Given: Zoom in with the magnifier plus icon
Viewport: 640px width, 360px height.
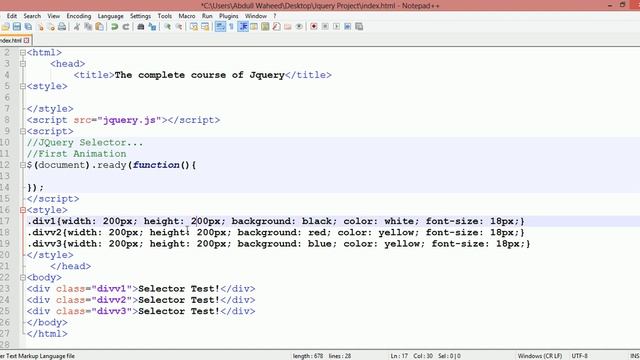Looking at the screenshot, I should click(167, 27).
